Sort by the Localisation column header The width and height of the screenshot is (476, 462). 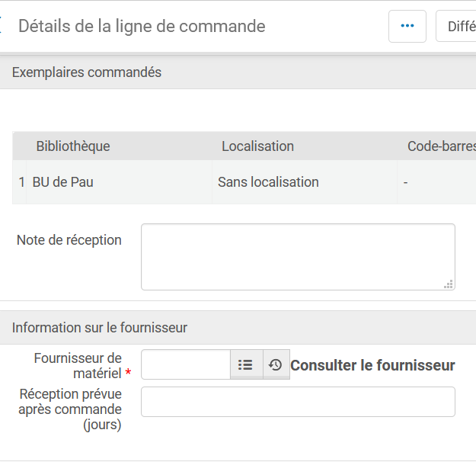click(257, 146)
